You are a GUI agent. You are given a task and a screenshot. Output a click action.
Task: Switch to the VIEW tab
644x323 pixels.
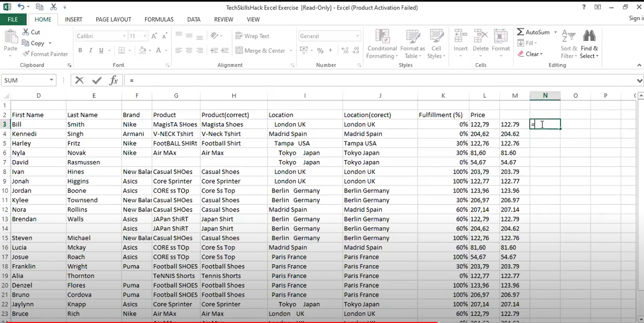coord(253,20)
